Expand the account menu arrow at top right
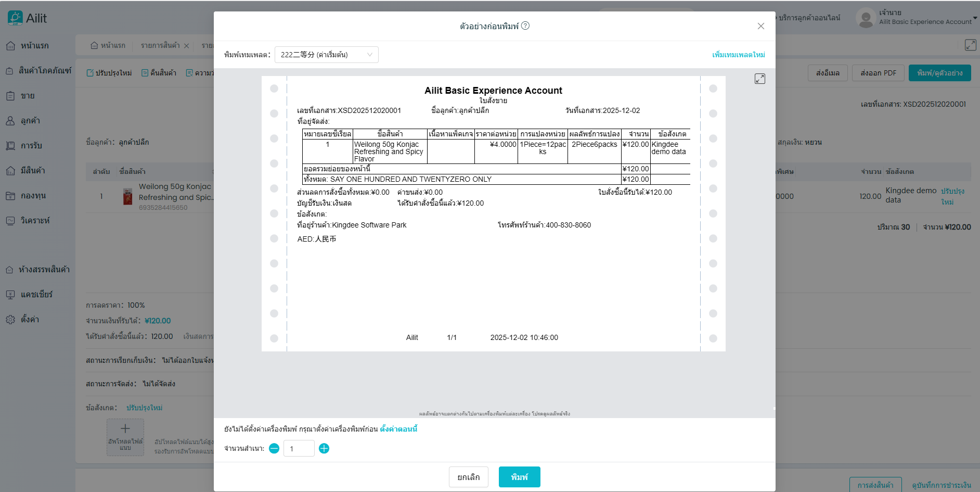980x492 pixels. 975,18
